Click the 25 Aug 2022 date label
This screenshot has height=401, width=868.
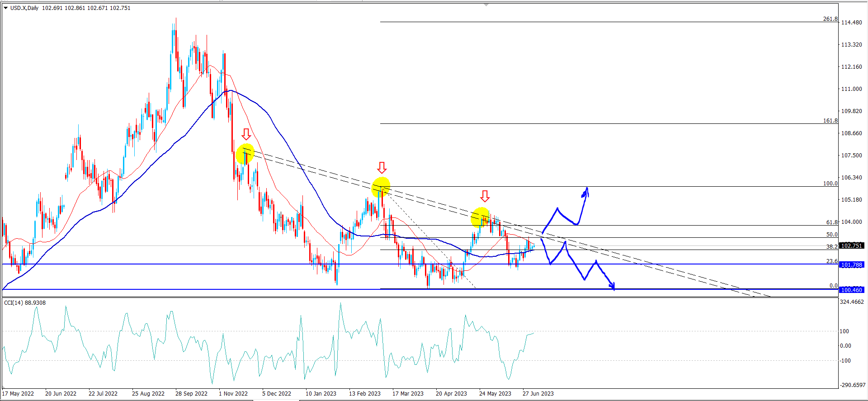coord(148,394)
